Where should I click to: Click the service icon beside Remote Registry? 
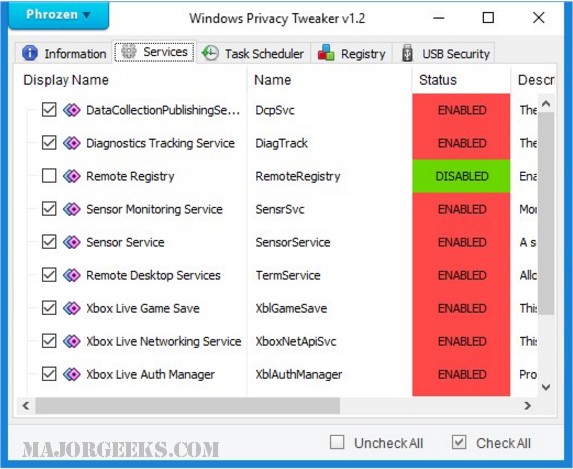pos(72,176)
